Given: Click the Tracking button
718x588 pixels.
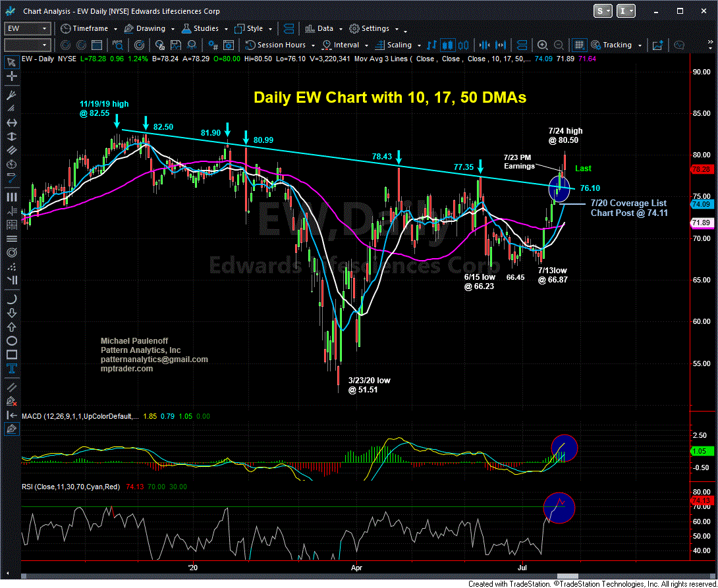Looking at the screenshot, I should pyautogui.click(x=611, y=45).
